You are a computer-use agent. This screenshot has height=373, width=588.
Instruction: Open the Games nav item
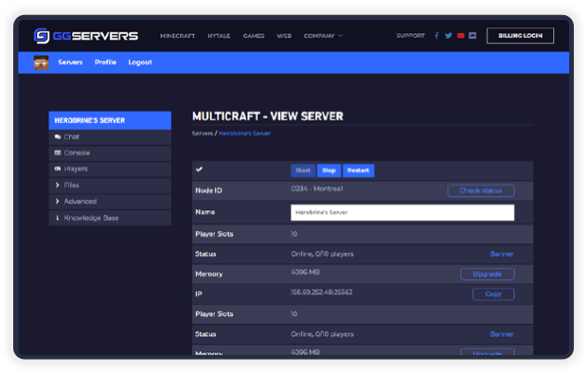[254, 36]
